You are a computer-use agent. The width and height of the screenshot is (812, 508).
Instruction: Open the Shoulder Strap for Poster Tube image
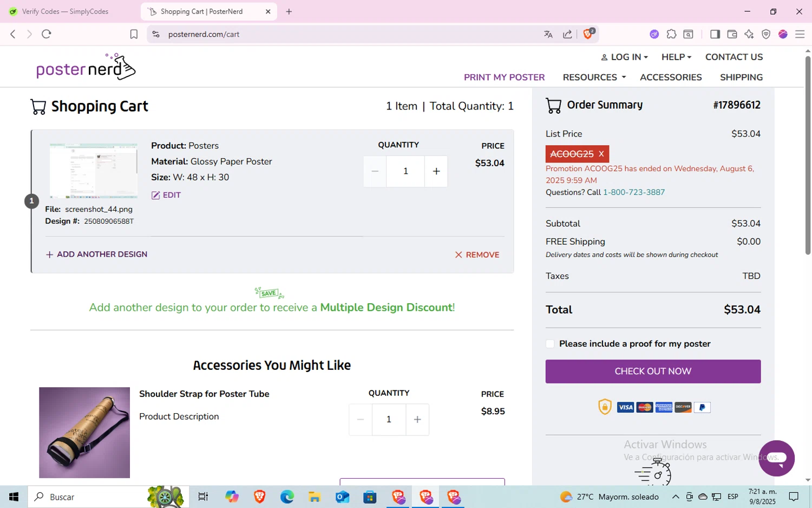pos(84,433)
